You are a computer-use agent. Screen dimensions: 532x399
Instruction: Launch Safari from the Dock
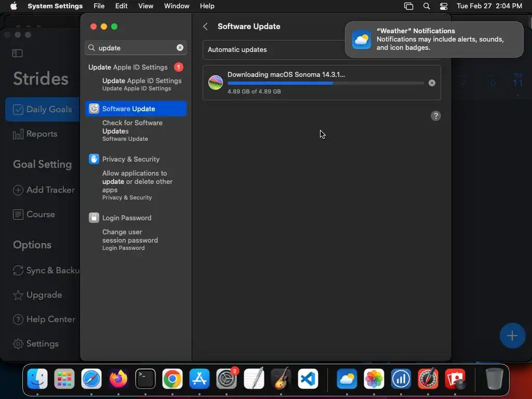[91, 379]
